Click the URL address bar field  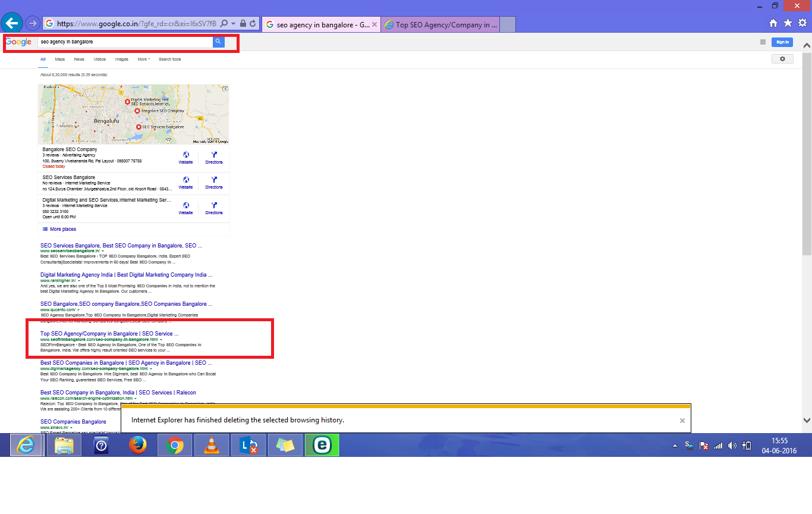(x=136, y=24)
